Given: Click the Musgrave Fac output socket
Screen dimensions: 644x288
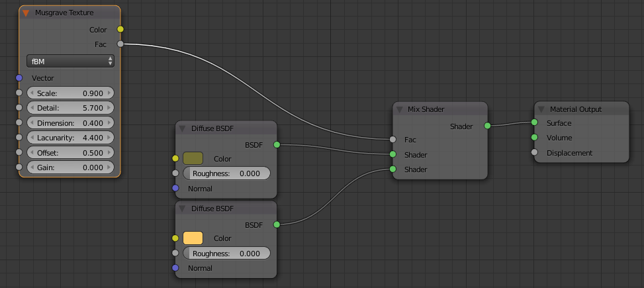Looking at the screenshot, I should click(120, 44).
